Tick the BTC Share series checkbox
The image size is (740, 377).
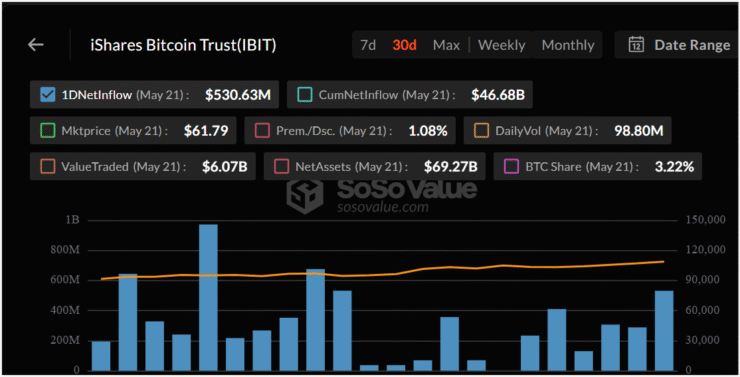(511, 166)
